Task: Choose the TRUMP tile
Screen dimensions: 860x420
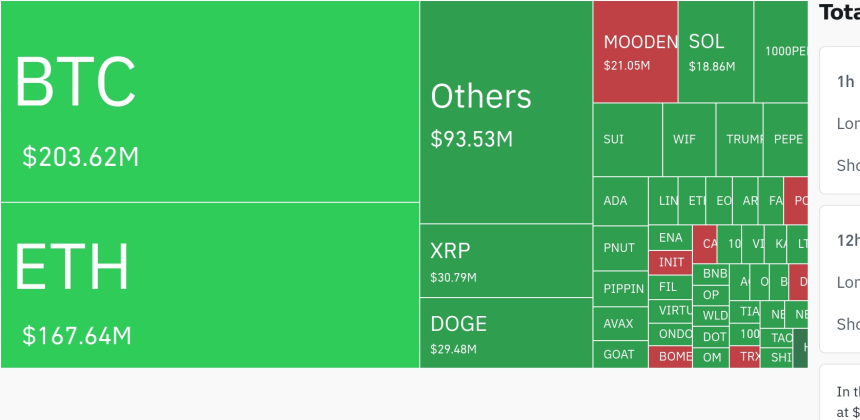Action: (x=740, y=140)
